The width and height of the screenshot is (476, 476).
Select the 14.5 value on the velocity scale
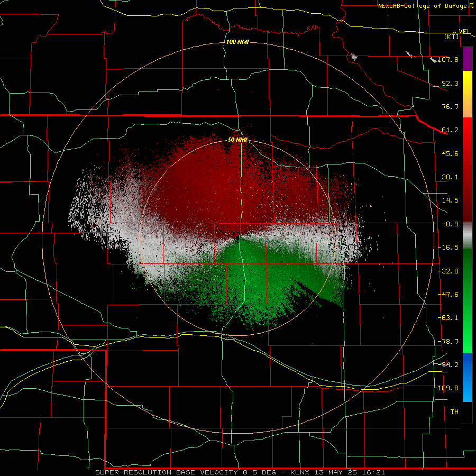pyautogui.click(x=450, y=200)
